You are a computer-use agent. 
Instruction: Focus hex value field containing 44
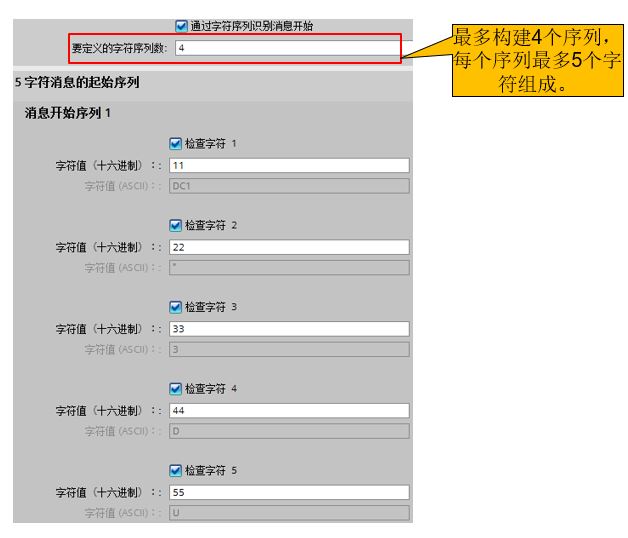pos(290,410)
